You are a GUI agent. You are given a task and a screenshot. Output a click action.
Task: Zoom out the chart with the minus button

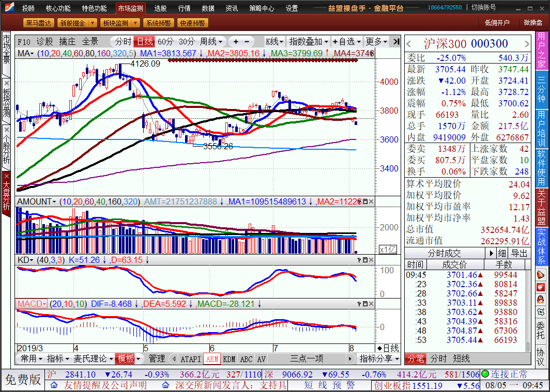tap(247, 42)
